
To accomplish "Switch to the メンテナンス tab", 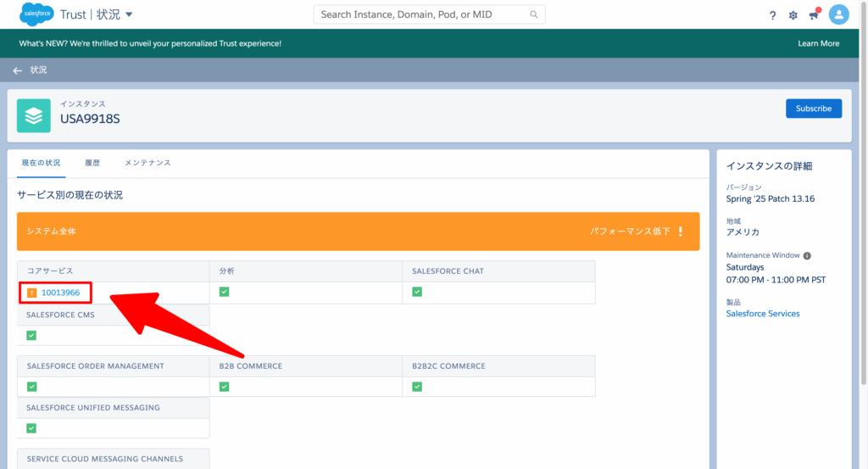I will [147, 163].
